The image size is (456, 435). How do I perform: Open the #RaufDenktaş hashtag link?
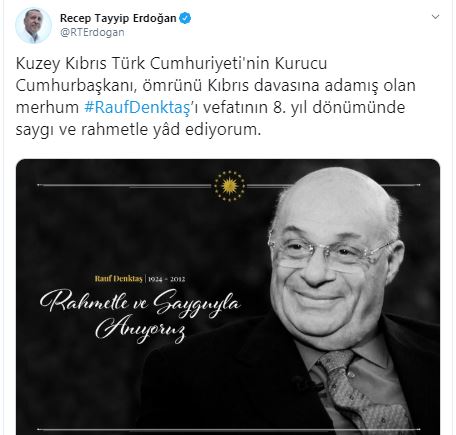coord(138,107)
